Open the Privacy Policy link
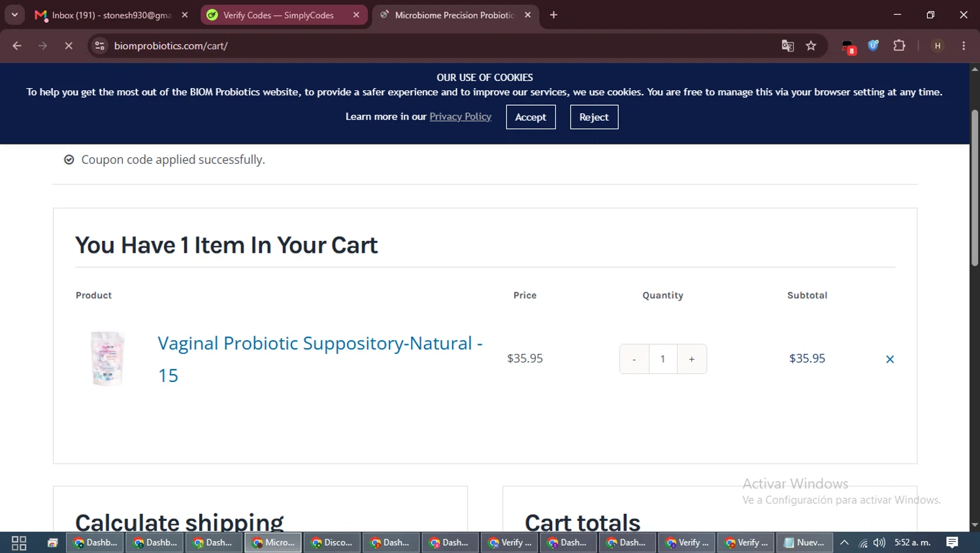980x553 pixels. coord(461,116)
